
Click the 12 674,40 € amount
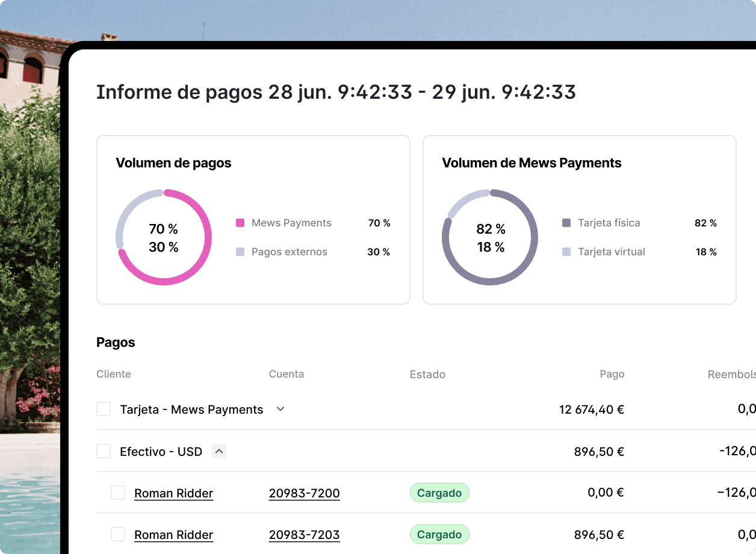coord(592,409)
